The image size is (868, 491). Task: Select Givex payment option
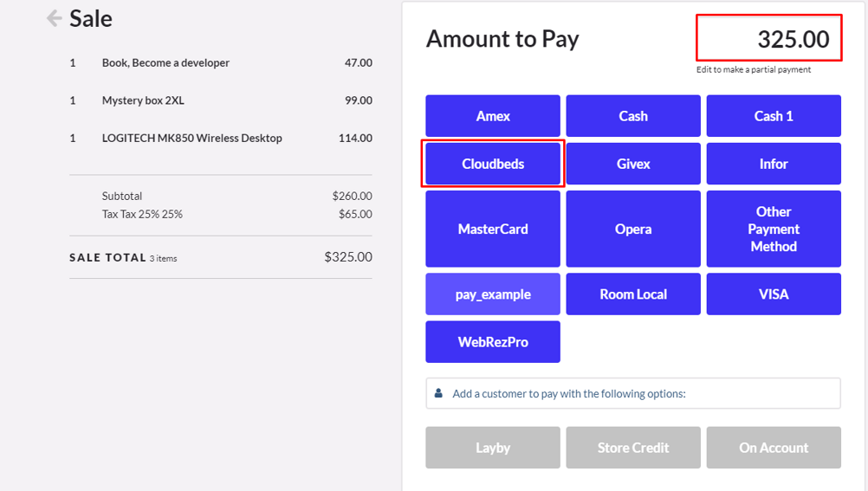pyautogui.click(x=633, y=164)
